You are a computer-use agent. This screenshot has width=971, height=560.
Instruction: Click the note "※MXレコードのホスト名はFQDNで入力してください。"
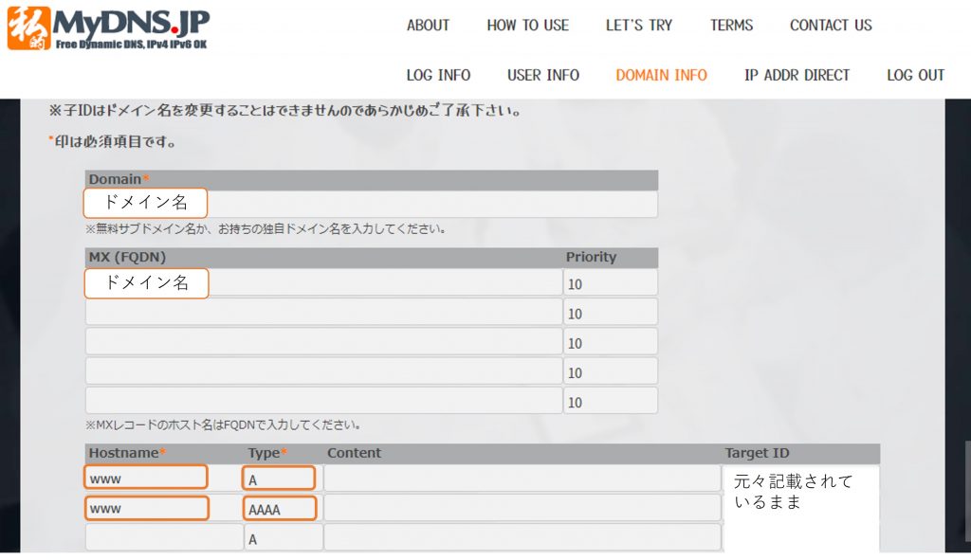224,425
